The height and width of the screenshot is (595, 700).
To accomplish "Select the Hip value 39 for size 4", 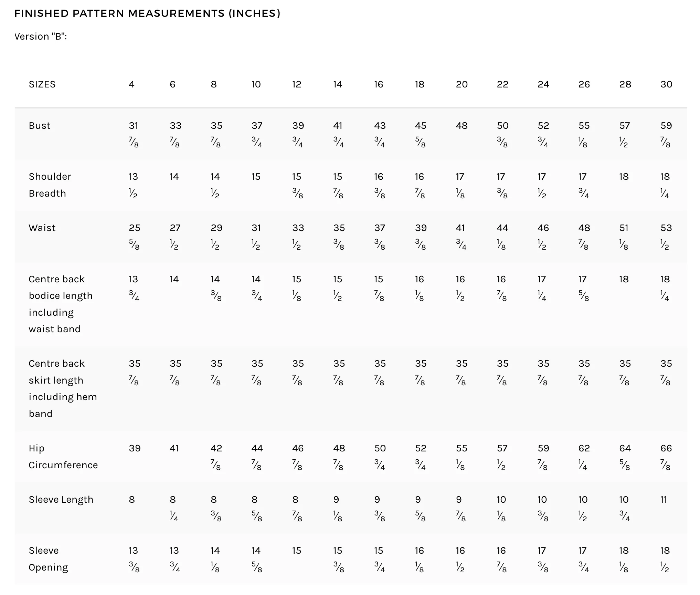I will [135, 448].
